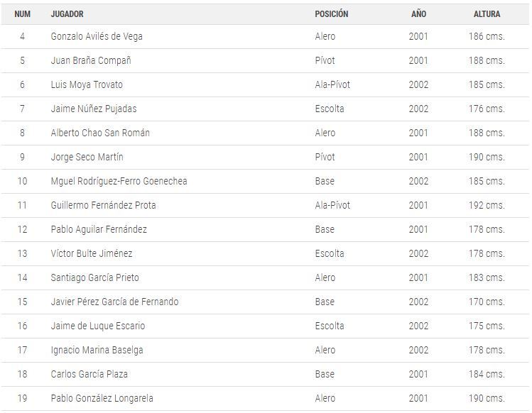Click the NUM column header
Image resolution: width=532 pixels, height=413 pixels.
coord(22,14)
